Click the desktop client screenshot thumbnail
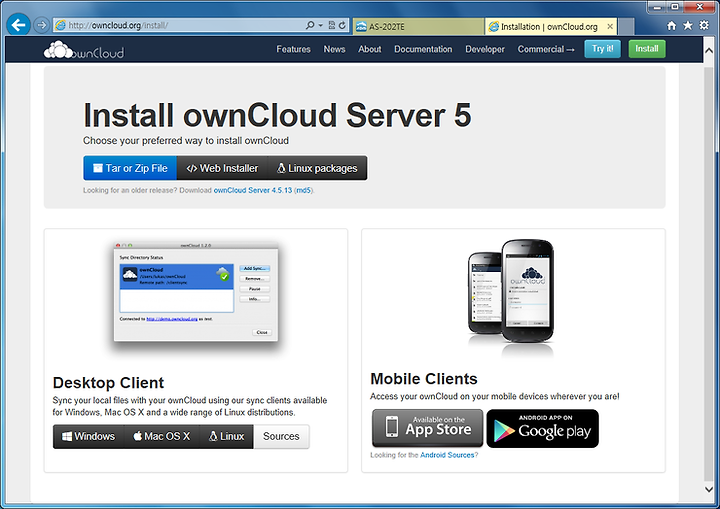Screen dimensions: 720x509 [196, 292]
